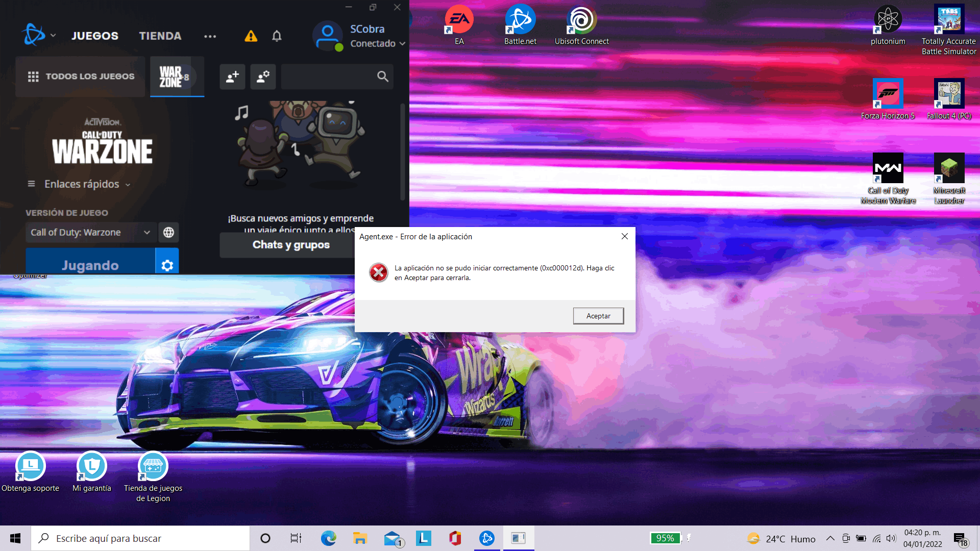Open the Obtenga soporte desktop icon
Image resolution: width=980 pixels, height=551 pixels.
31,472
